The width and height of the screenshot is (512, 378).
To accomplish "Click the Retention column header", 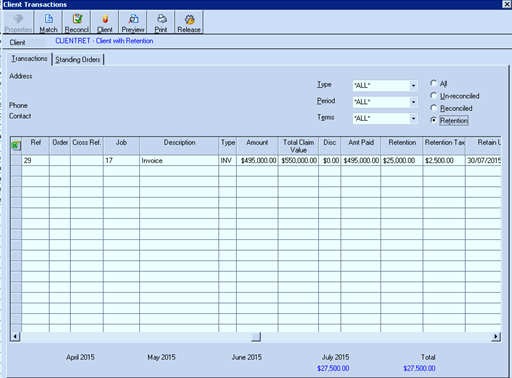I will point(402,146).
